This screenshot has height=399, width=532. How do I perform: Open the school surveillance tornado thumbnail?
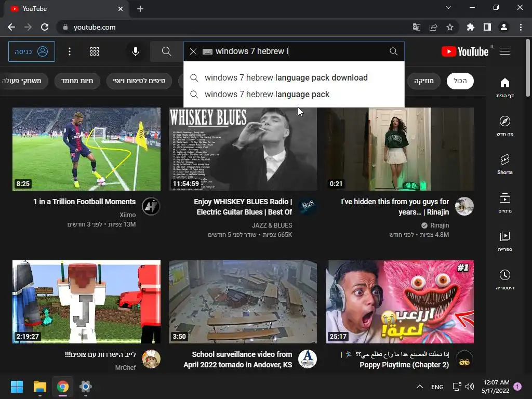(243, 302)
